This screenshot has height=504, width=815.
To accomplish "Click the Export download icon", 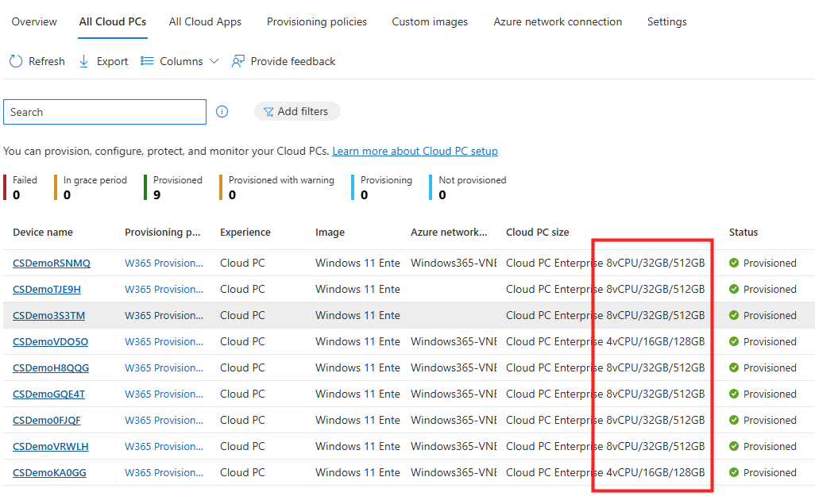I will (x=83, y=61).
